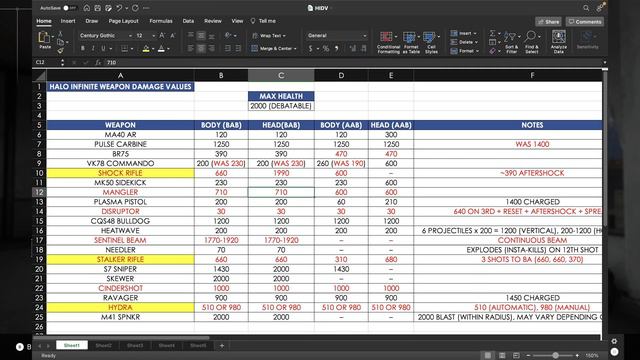Image resolution: width=640 pixels, height=360 pixels.
Task: Toggle the AutoSave switch
Action: point(70,8)
